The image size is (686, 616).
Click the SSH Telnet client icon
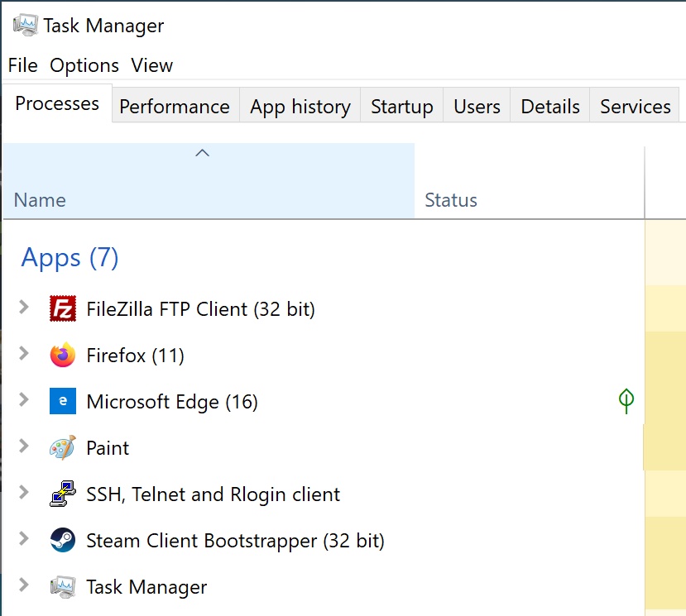63,494
